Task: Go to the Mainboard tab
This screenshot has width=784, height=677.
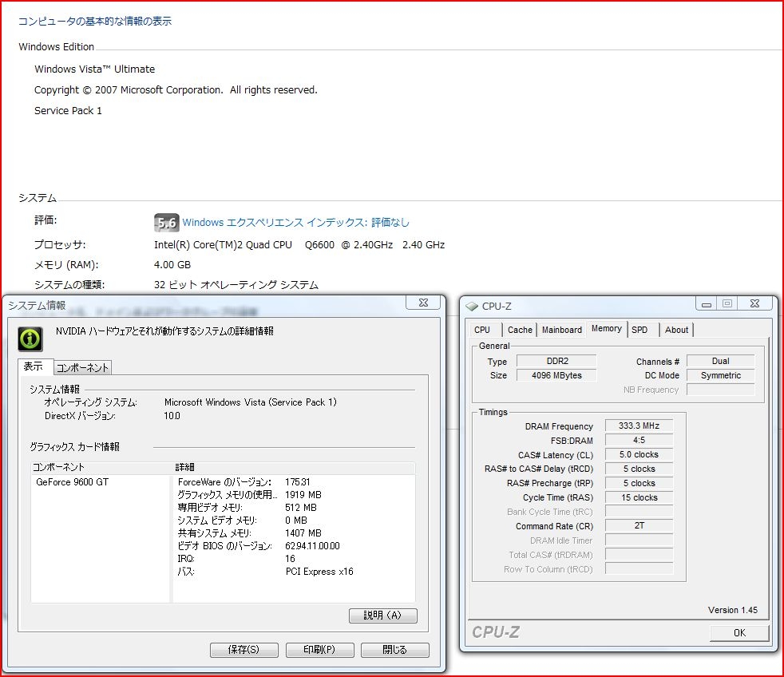Action: (x=562, y=330)
